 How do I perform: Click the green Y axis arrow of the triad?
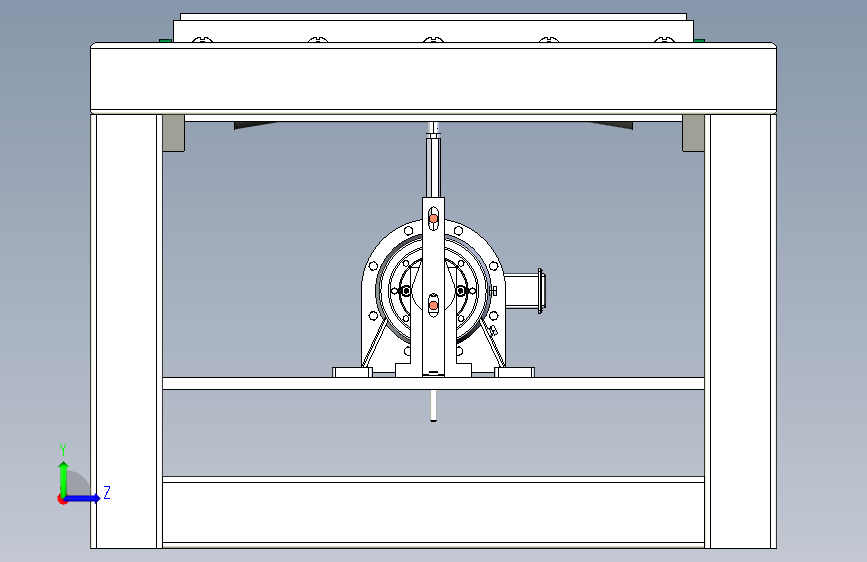point(64,478)
